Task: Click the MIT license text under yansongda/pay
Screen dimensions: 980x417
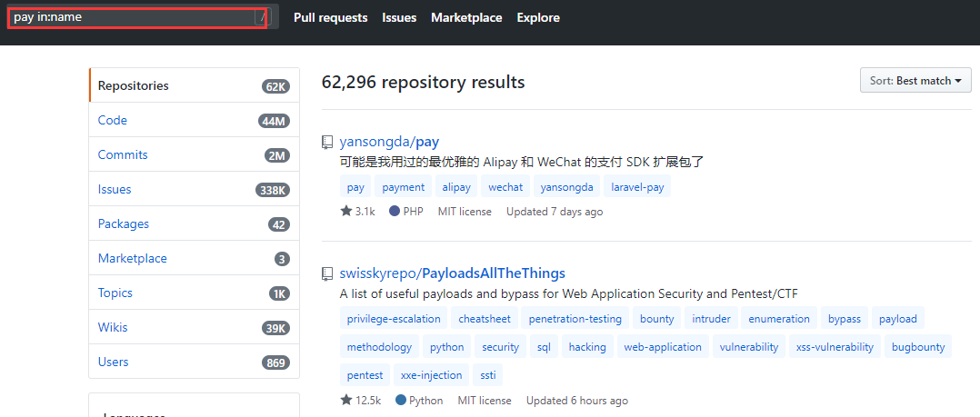Action: (465, 212)
